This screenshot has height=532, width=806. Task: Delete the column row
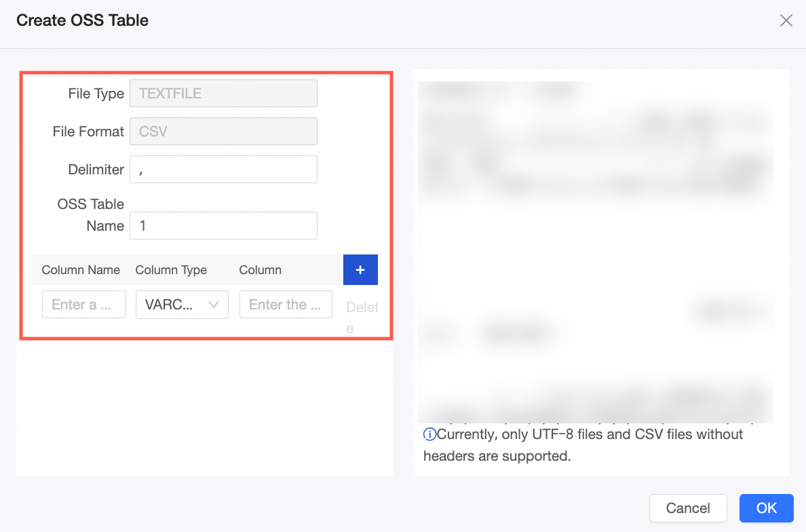pyautogui.click(x=362, y=318)
